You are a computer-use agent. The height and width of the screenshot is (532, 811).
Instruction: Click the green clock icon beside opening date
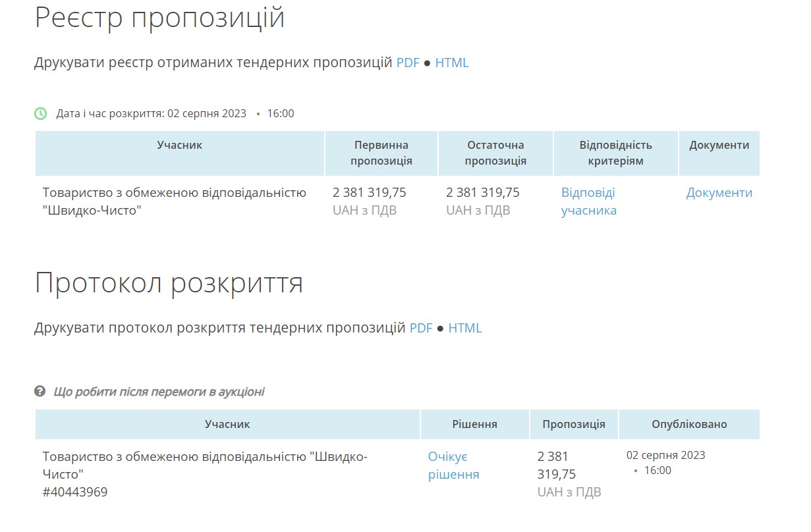40,113
